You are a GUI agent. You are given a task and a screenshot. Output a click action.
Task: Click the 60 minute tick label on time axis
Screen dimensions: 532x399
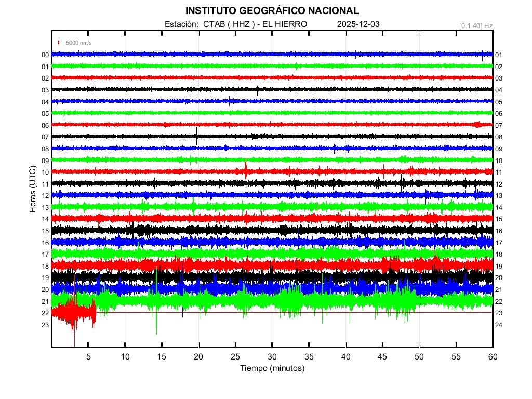[493, 356]
